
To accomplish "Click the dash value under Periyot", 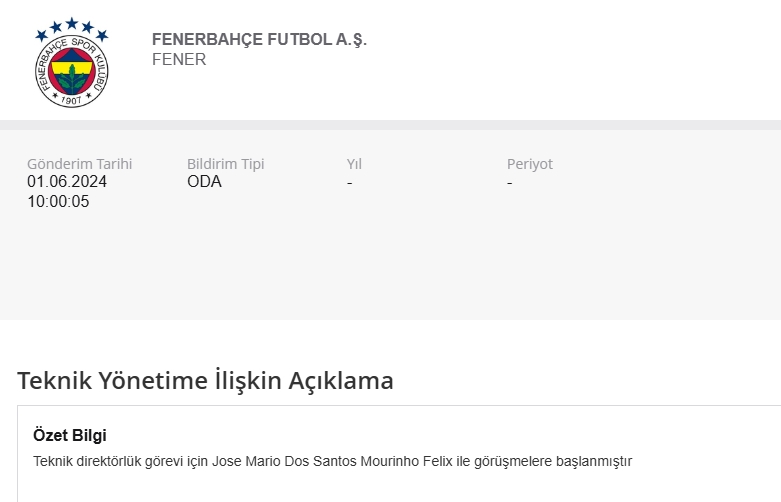I will point(510,183).
